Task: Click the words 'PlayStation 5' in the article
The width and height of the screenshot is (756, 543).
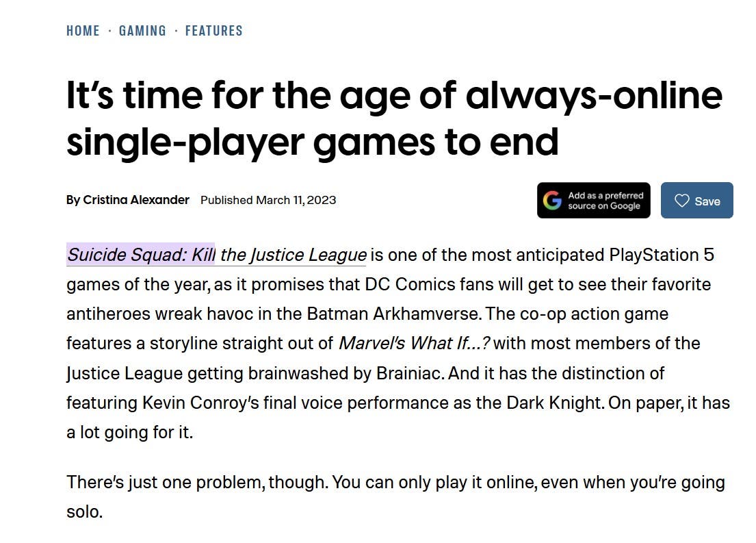Action: click(662, 255)
